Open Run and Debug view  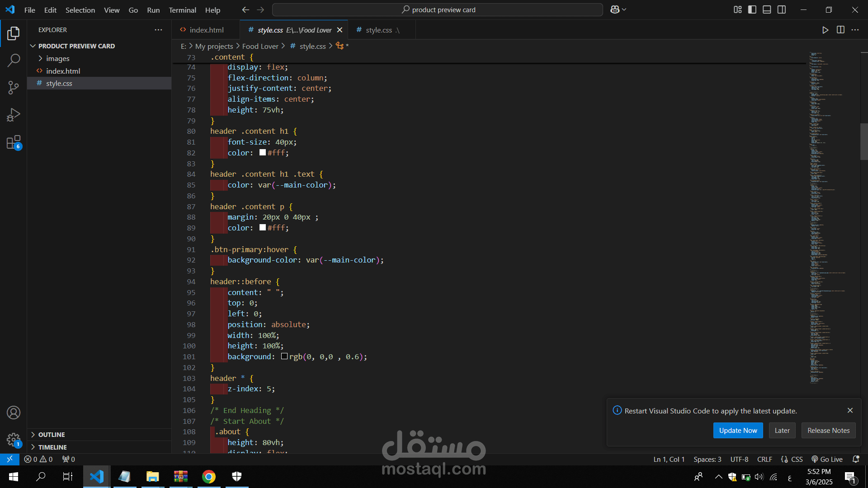coord(14,115)
